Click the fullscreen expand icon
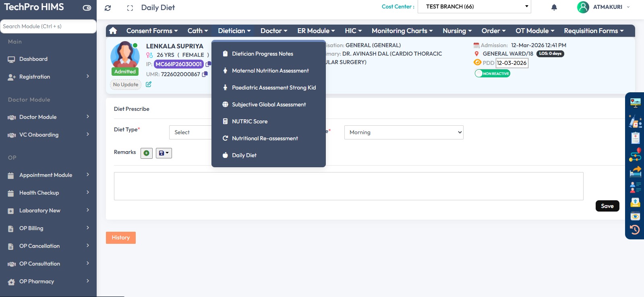 click(x=130, y=8)
